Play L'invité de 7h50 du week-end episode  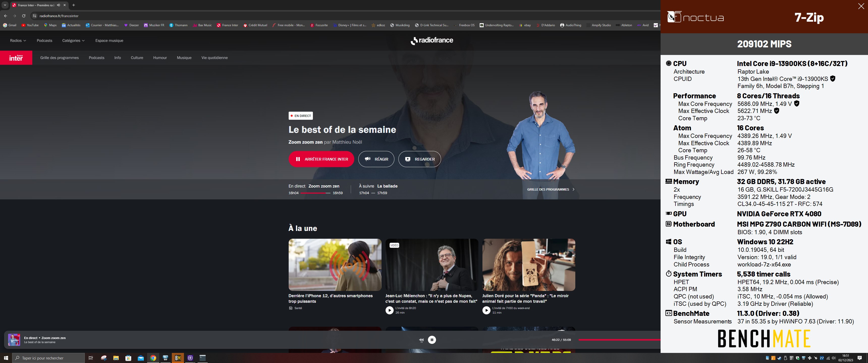[486, 310]
